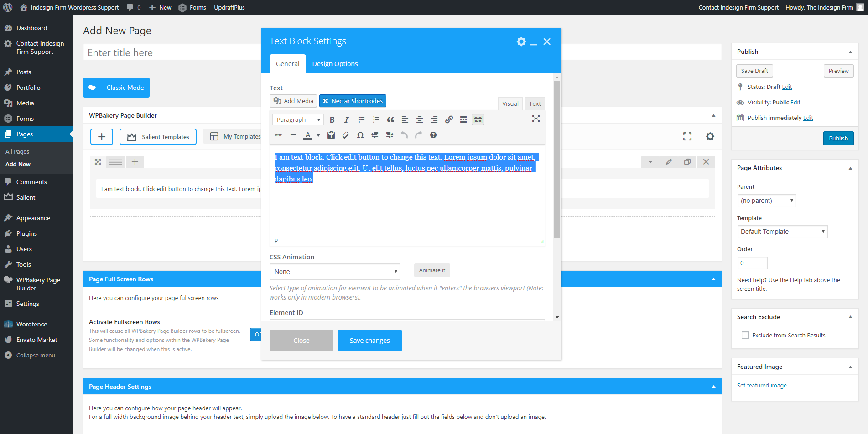
Task: Switch the editor to the Text tab
Action: [535, 104]
